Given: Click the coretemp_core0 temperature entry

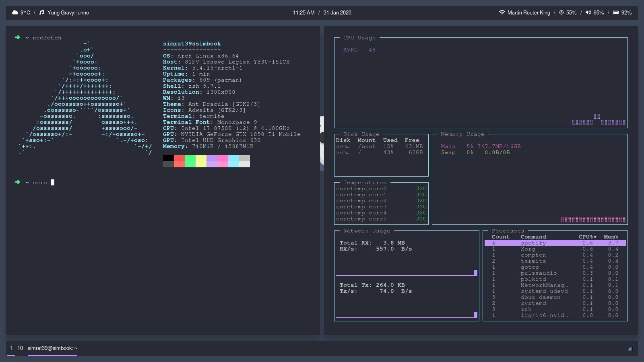Looking at the screenshot, I should pyautogui.click(x=361, y=188).
